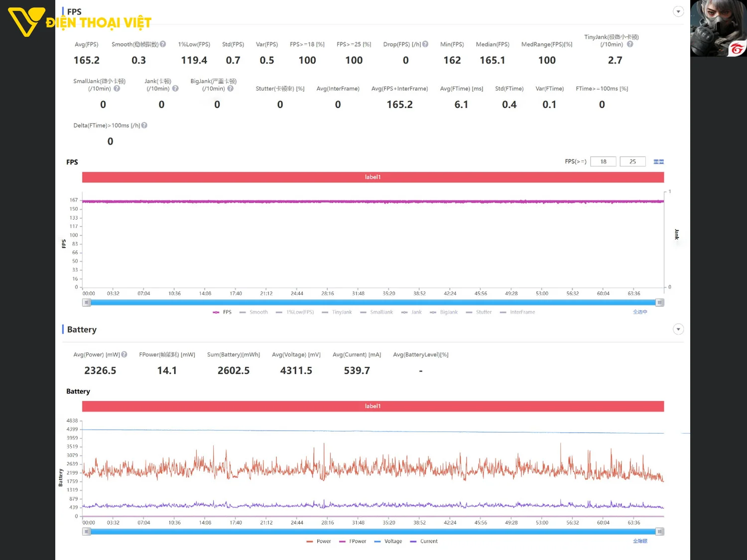Click hide-all link under Battery chart
The image size is (747, 560).
(640, 541)
